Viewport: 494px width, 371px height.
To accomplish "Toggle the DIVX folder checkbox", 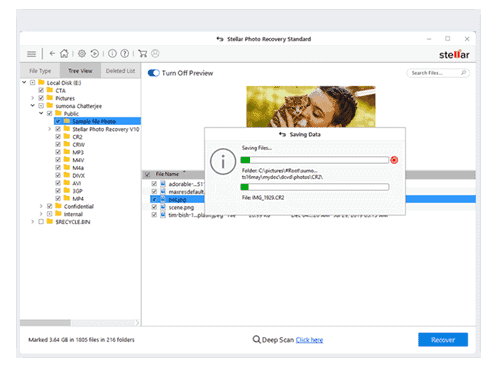I will [58, 175].
